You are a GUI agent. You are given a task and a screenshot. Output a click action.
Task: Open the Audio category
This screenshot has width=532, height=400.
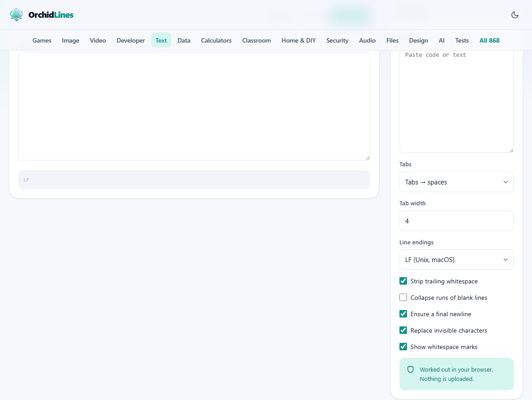pos(368,40)
